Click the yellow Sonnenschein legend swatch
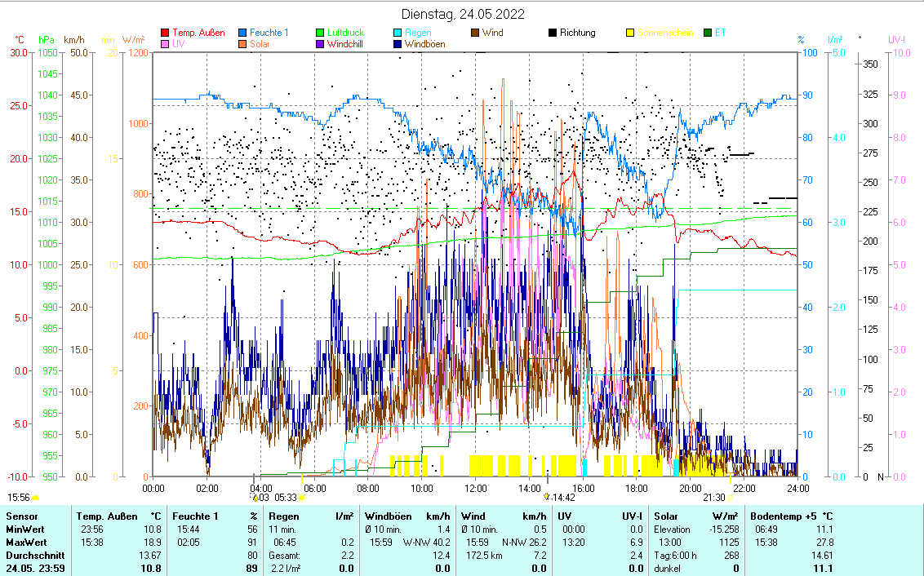The image size is (924, 576). 630,33
